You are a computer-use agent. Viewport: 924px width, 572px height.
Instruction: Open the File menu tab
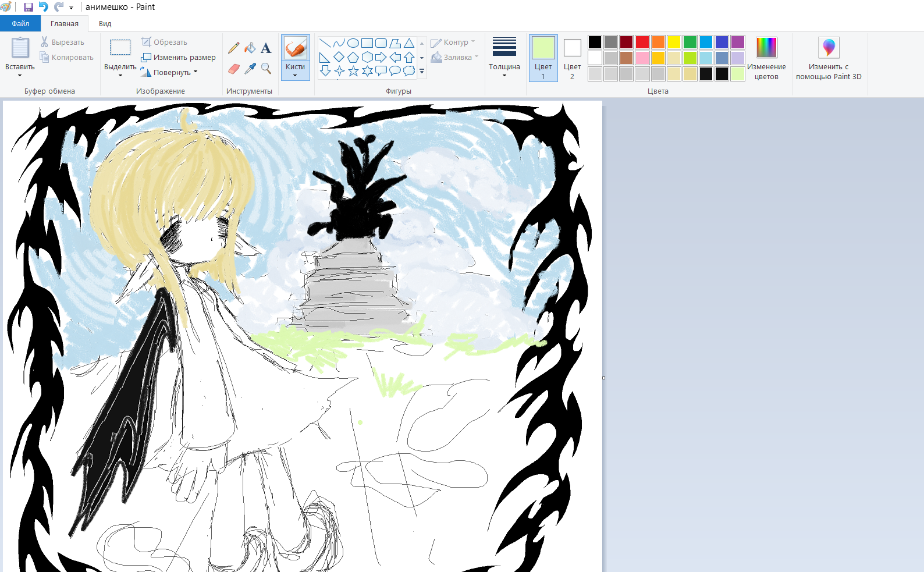tap(20, 23)
